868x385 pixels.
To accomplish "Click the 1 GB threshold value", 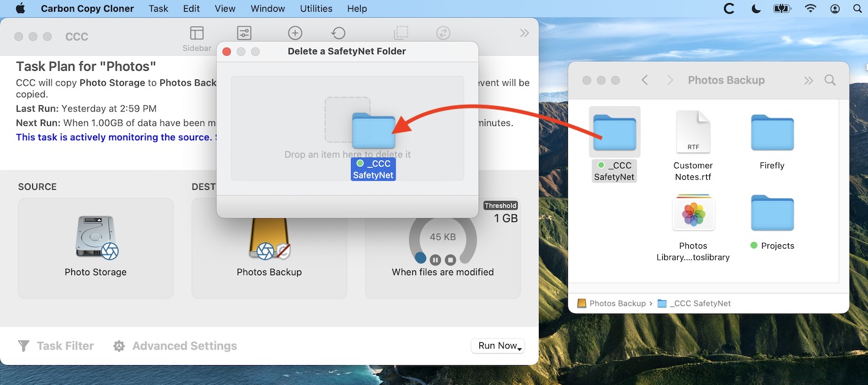I will 506,218.
